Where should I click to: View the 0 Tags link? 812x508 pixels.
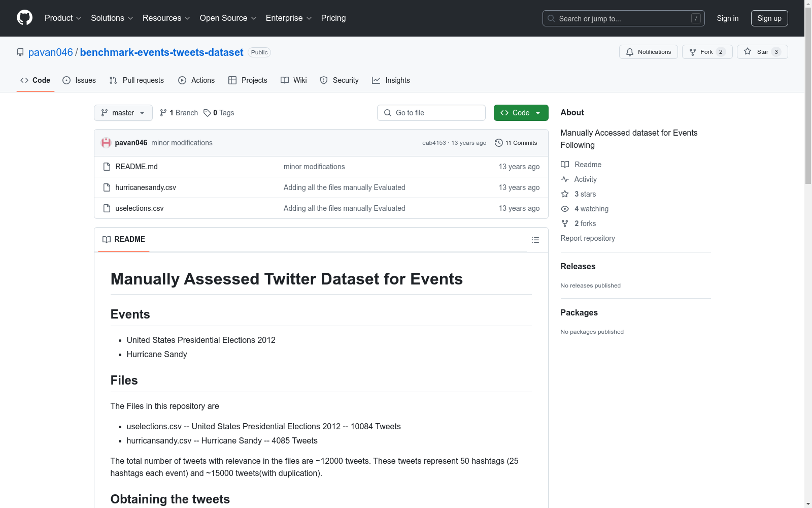pos(219,113)
